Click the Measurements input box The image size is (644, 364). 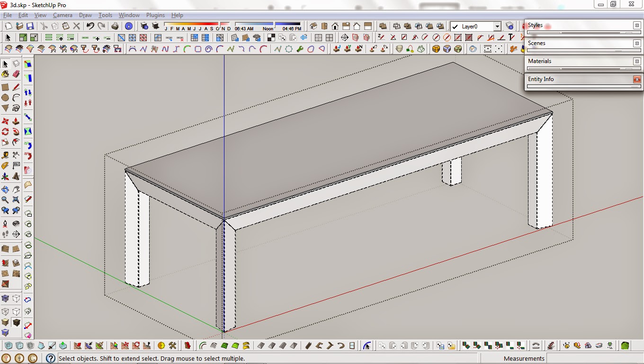(x=595, y=358)
